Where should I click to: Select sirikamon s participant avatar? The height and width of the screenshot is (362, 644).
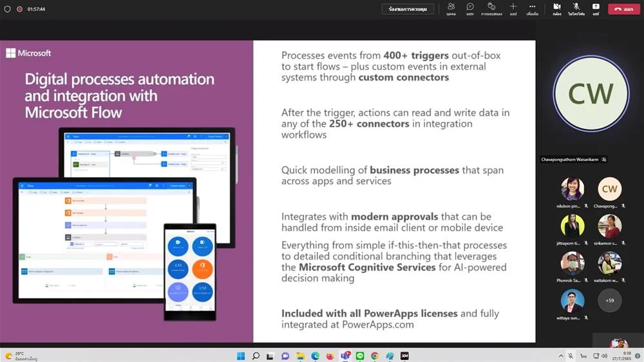click(609, 226)
